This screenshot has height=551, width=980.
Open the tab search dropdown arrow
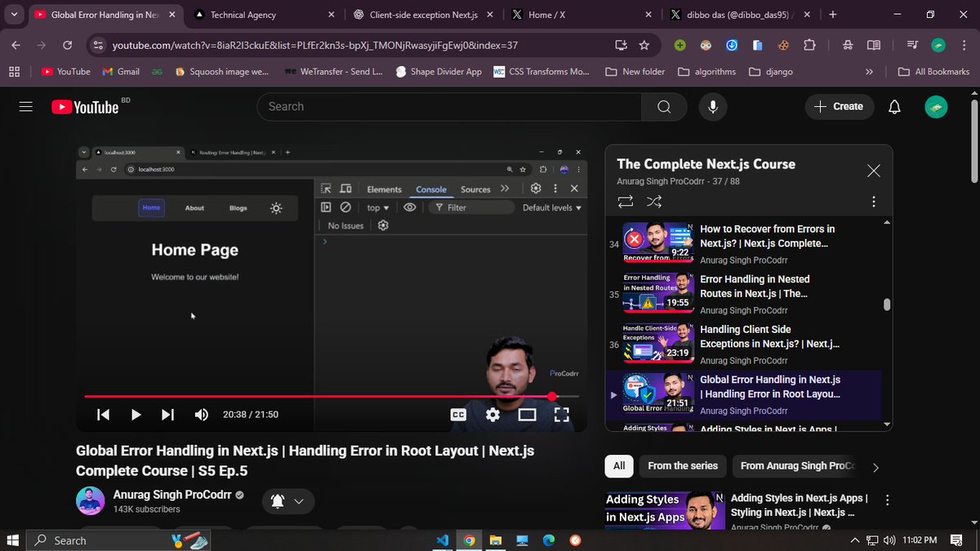15,15
